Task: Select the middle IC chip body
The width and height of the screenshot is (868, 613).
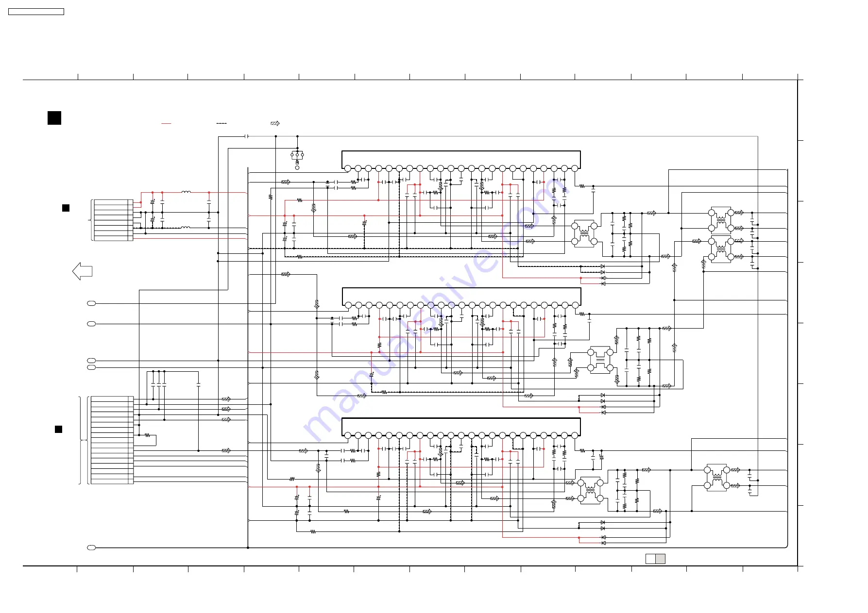Action: click(461, 296)
